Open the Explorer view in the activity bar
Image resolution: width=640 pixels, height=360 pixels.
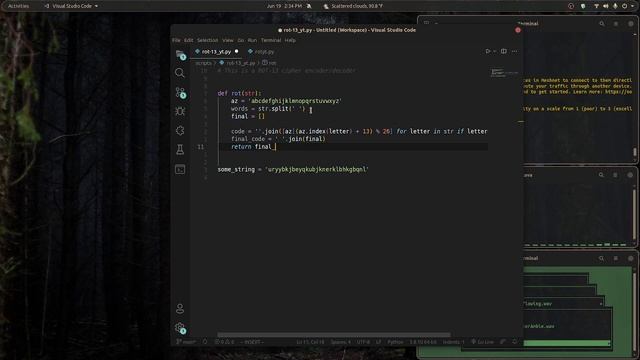[180, 55]
